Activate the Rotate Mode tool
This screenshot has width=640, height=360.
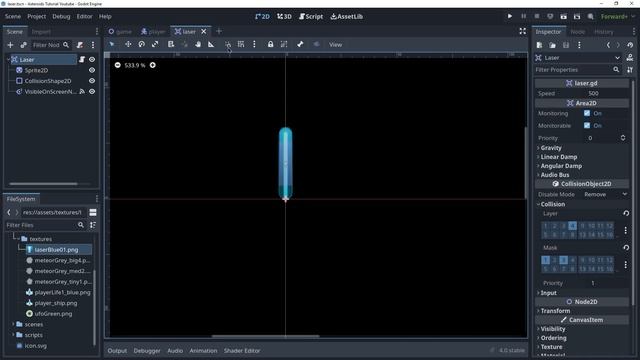point(142,44)
